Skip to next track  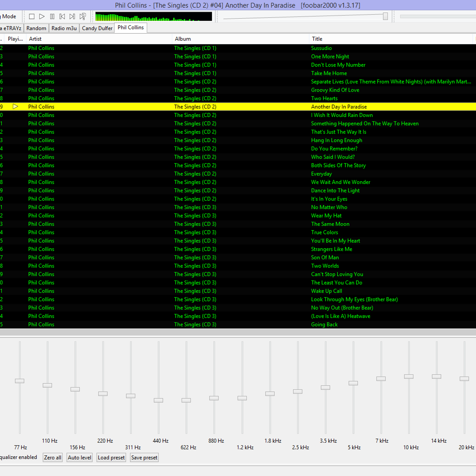[72, 16]
